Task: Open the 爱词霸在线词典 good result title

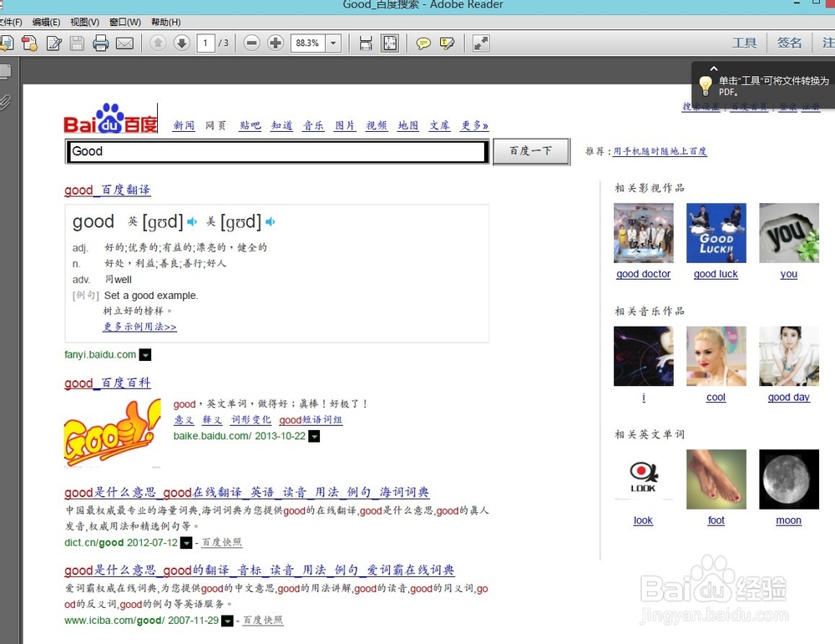Action: (260, 570)
